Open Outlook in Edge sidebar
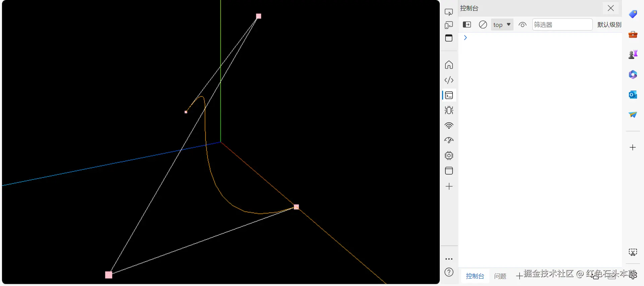Viewport: 644px width, 286px height. tap(633, 95)
